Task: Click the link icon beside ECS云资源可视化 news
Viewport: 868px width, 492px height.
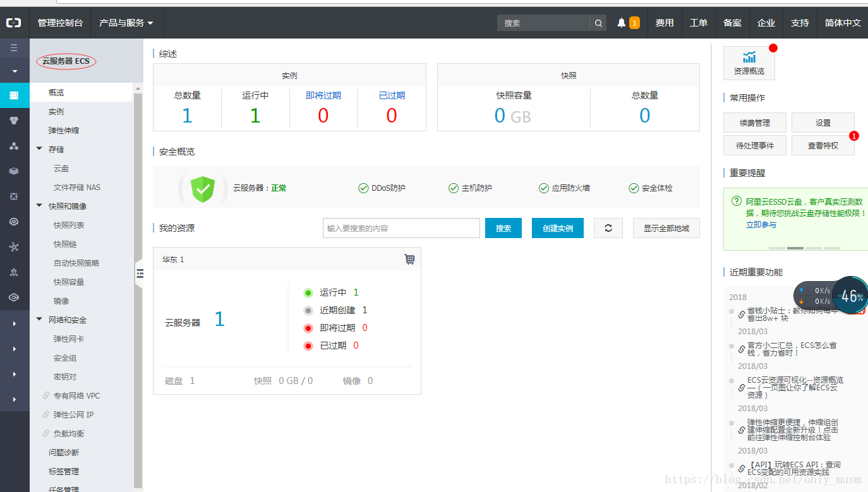Action: click(x=742, y=388)
